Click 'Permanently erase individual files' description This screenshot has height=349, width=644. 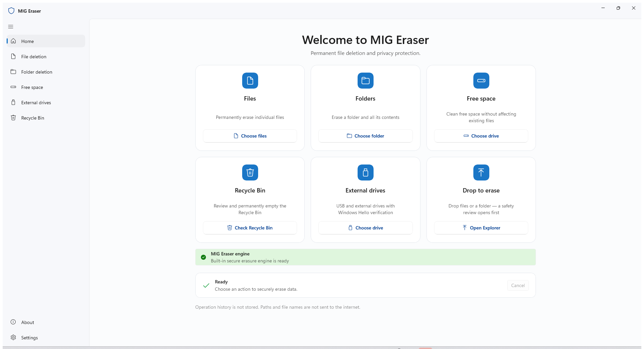250,117
